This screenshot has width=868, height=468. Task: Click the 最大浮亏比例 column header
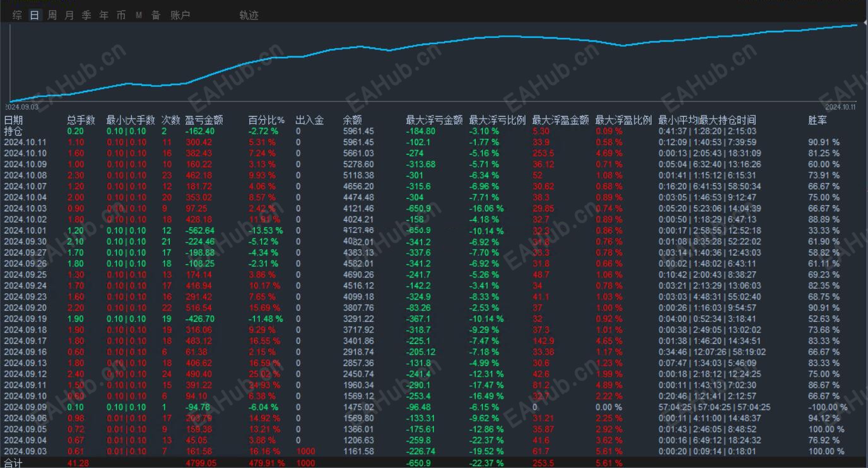[497, 120]
